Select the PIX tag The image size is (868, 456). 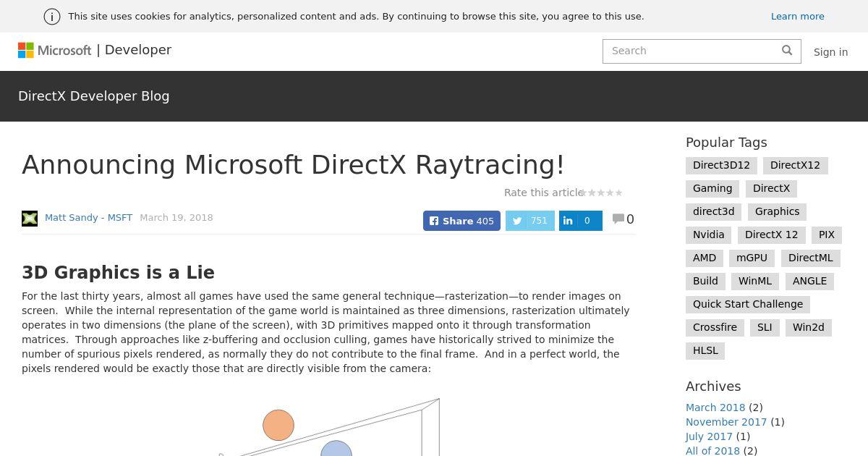click(x=827, y=235)
